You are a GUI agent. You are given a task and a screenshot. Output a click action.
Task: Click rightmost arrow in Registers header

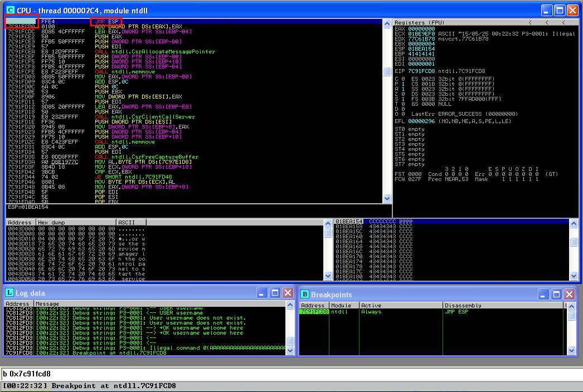(564, 22)
